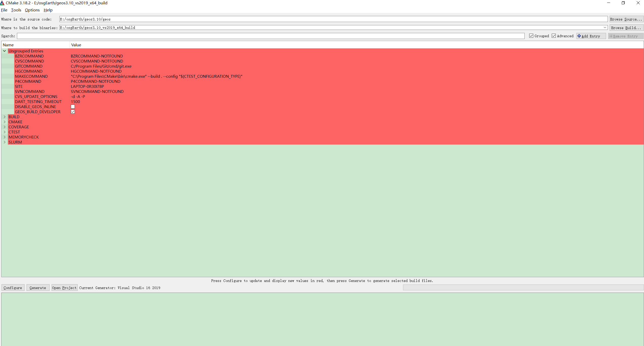The width and height of the screenshot is (644, 346).
Task: Select the GITCOMMAND entry name
Action: coord(29,66)
